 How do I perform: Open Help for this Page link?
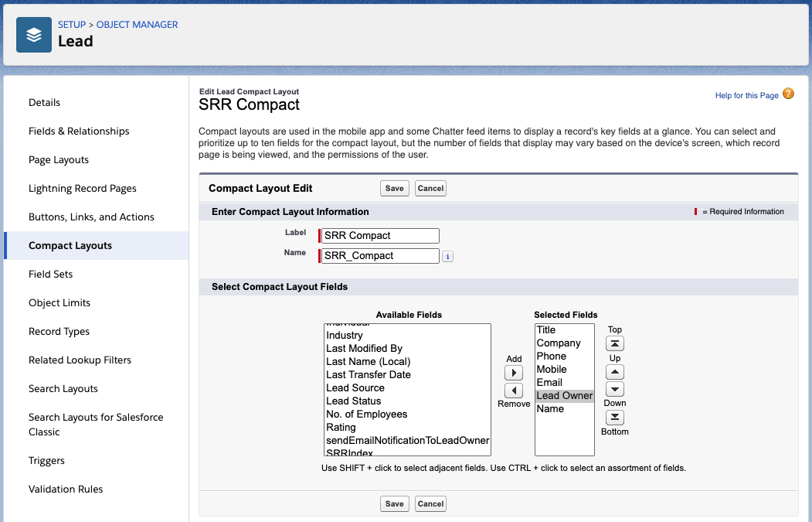(x=747, y=95)
